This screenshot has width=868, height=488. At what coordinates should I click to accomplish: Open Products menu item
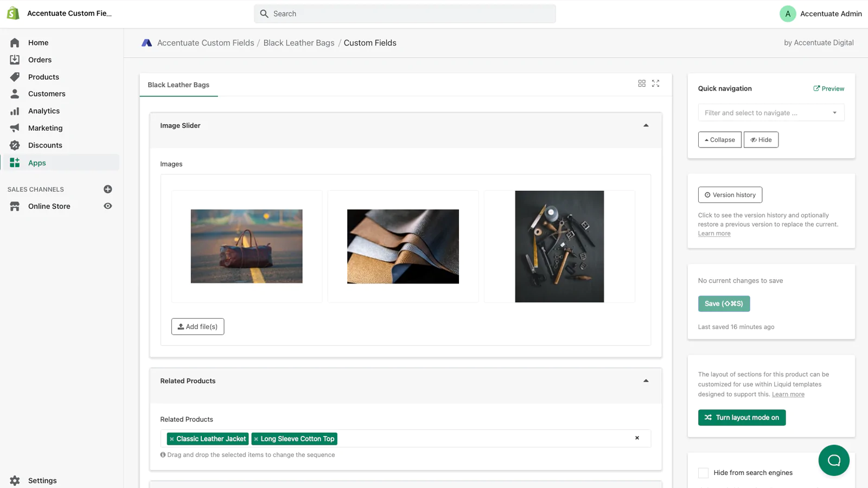(x=44, y=77)
